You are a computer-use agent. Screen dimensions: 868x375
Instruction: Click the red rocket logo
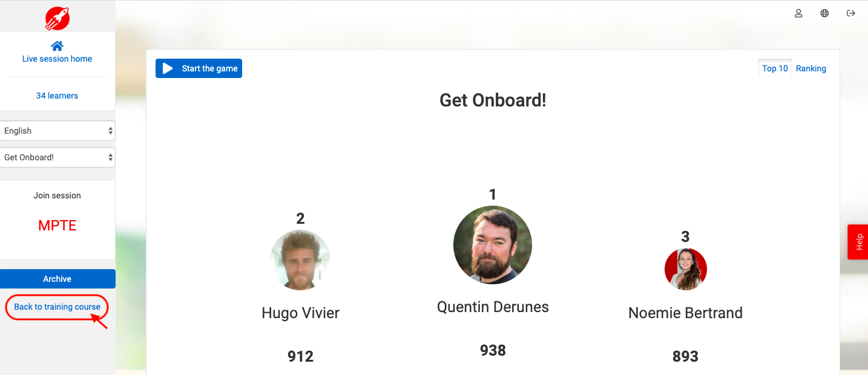[x=58, y=19]
